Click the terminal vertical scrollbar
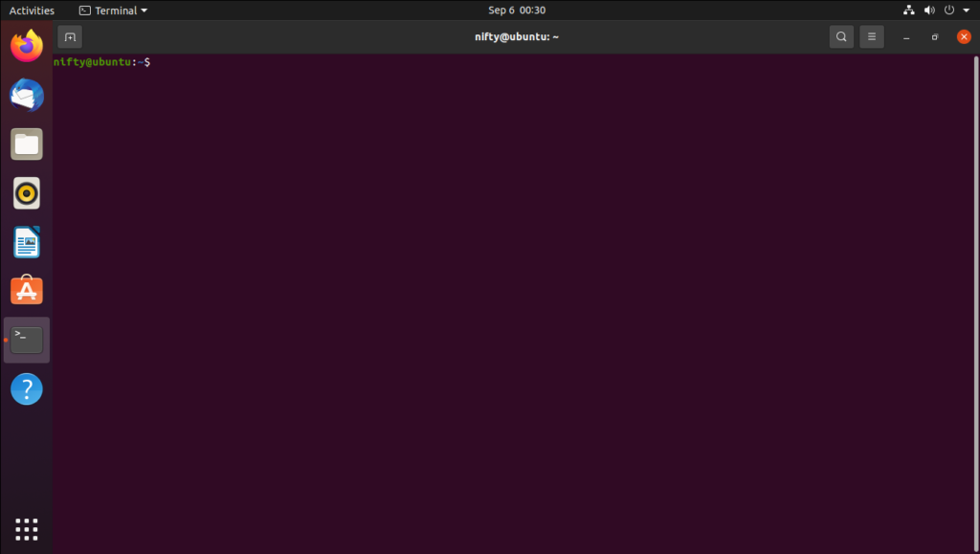 coord(976,303)
